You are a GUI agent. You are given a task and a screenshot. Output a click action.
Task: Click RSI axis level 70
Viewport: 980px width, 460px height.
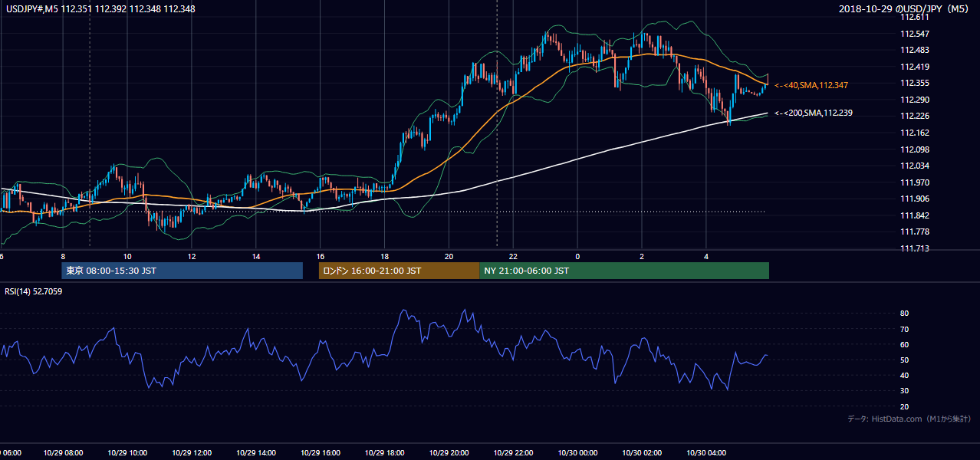click(x=905, y=329)
